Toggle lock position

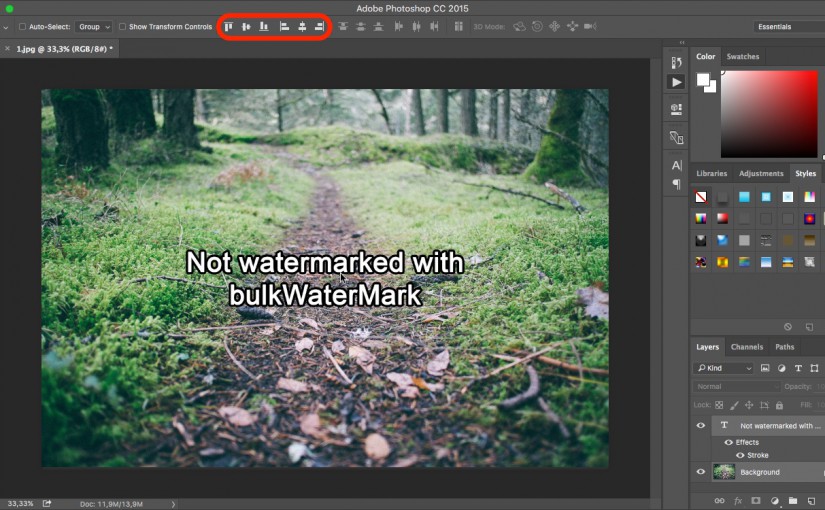point(749,405)
